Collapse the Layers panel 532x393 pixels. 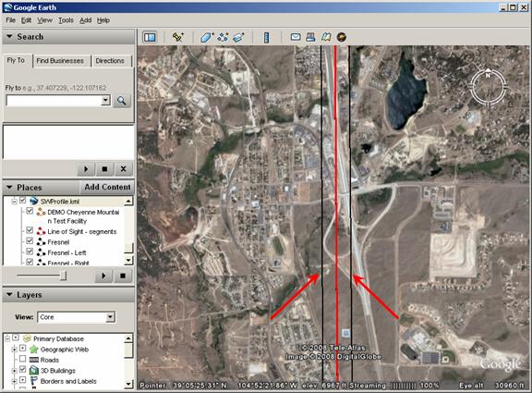point(9,294)
